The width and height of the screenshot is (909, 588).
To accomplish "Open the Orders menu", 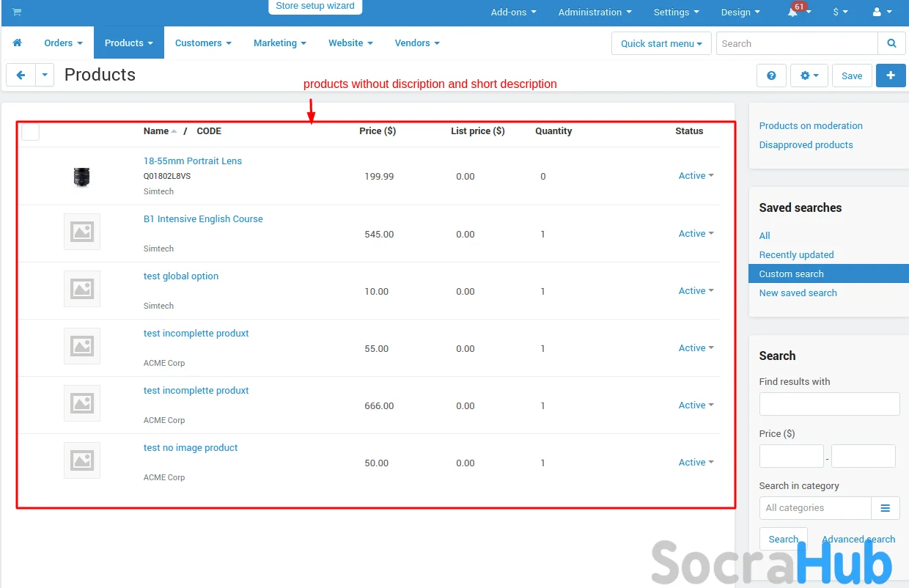I will point(63,43).
